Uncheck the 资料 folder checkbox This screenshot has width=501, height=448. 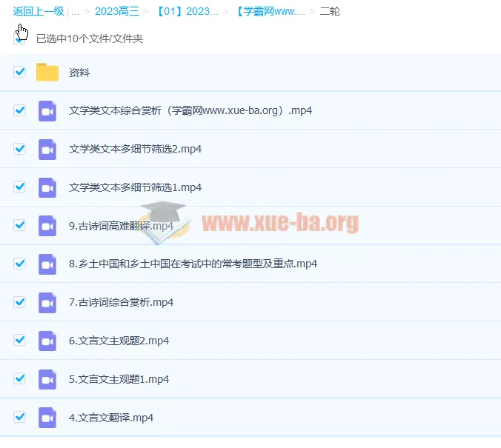point(20,73)
